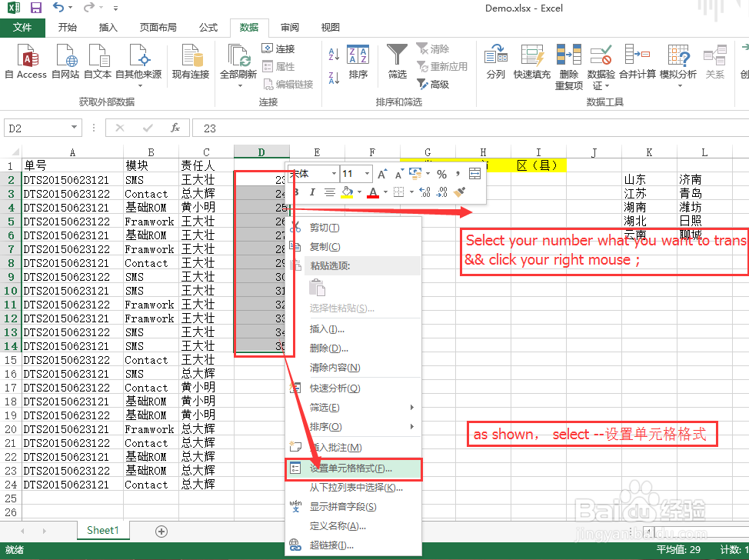Screen dimensions: 749x560
Task: Switch to the Review tab
Action: pos(290,27)
